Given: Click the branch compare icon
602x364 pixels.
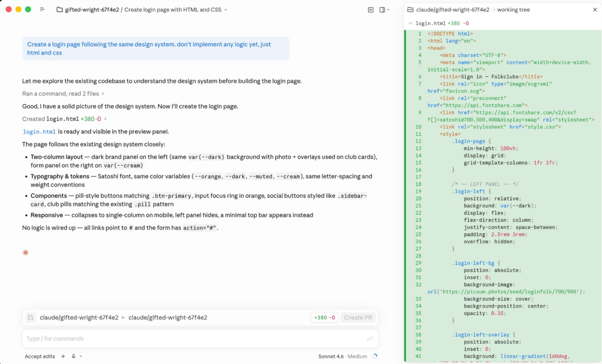Looking at the screenshot, I should coord(30,318).
